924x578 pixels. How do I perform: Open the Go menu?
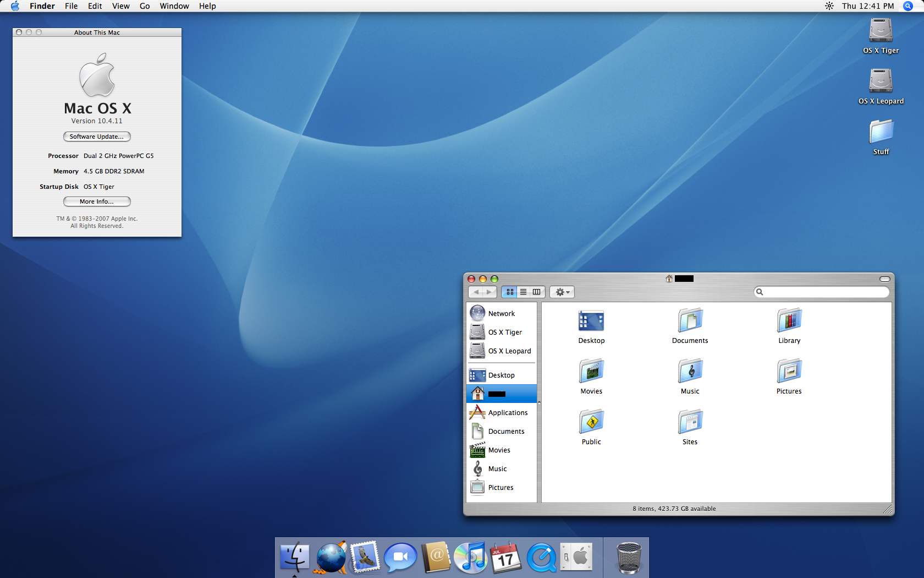click(x=145, y=6)
